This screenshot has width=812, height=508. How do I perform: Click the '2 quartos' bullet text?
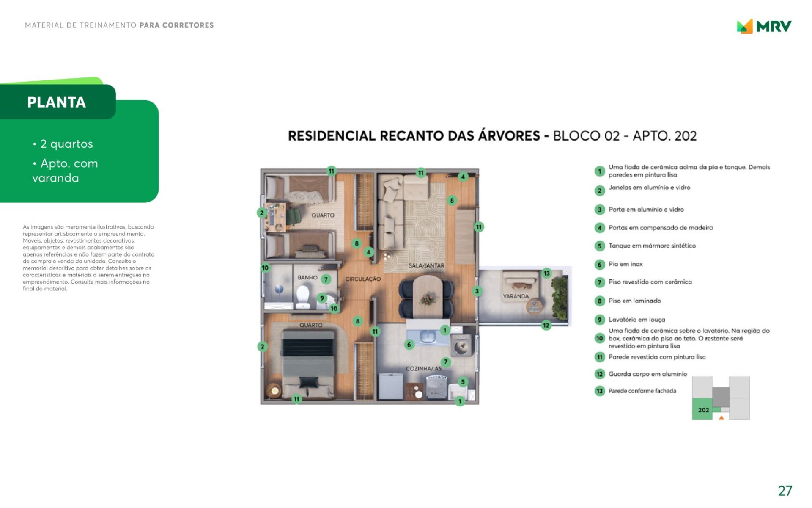click(x=66, y=144)
